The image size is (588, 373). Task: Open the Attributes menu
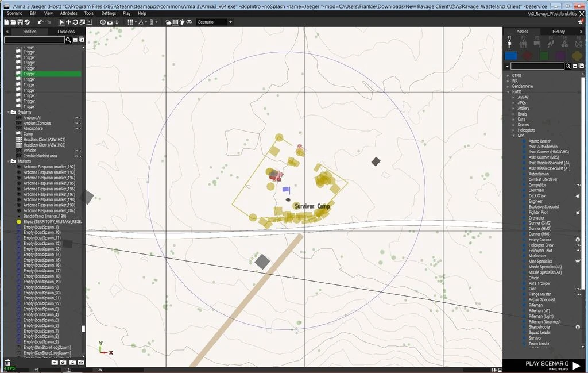69,13
